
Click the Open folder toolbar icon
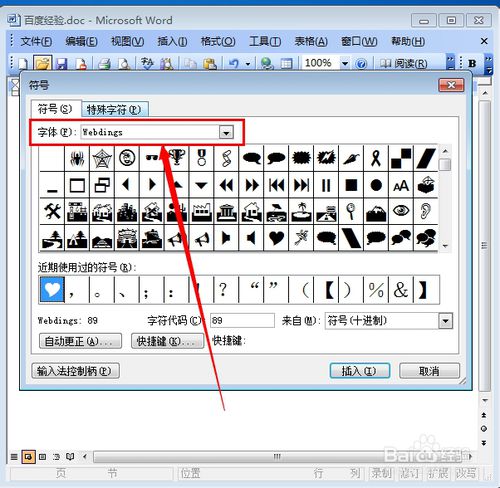43,63
